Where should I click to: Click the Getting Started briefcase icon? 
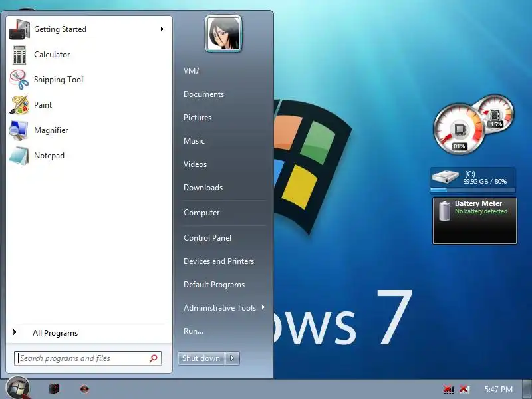coord(19,29)
